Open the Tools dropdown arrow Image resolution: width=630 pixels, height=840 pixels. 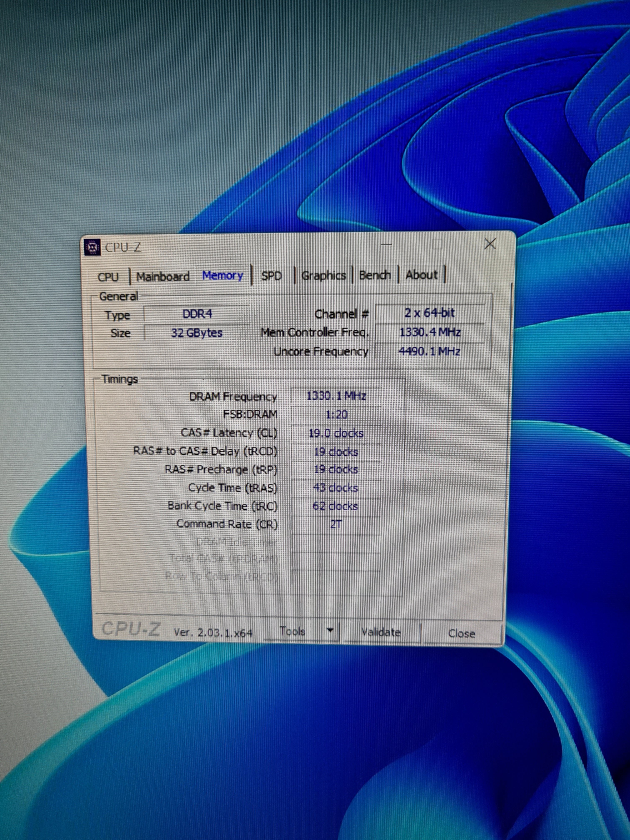click(330, 631)
